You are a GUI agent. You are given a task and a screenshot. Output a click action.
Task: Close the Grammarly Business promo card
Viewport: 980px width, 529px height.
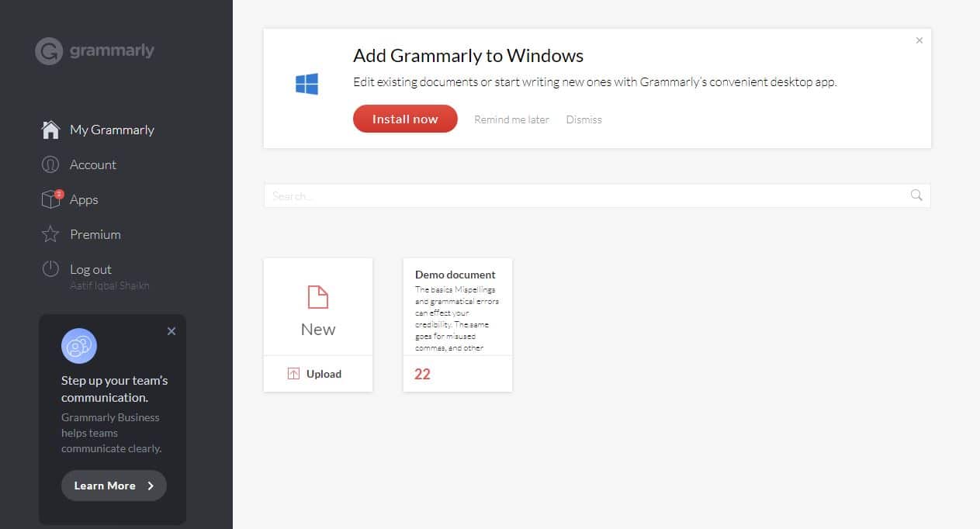[x=171, y=331]
